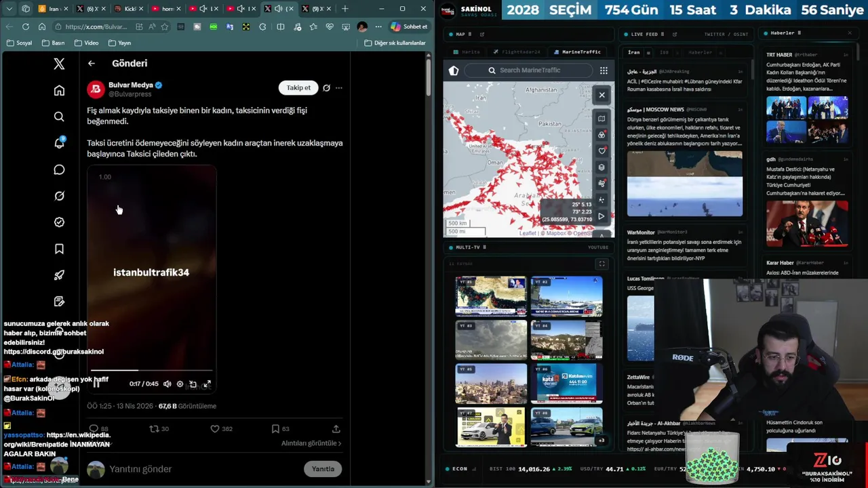Go to X home via house icon
The height and width of the screenshot is (488, 868).
coord(59,90)
